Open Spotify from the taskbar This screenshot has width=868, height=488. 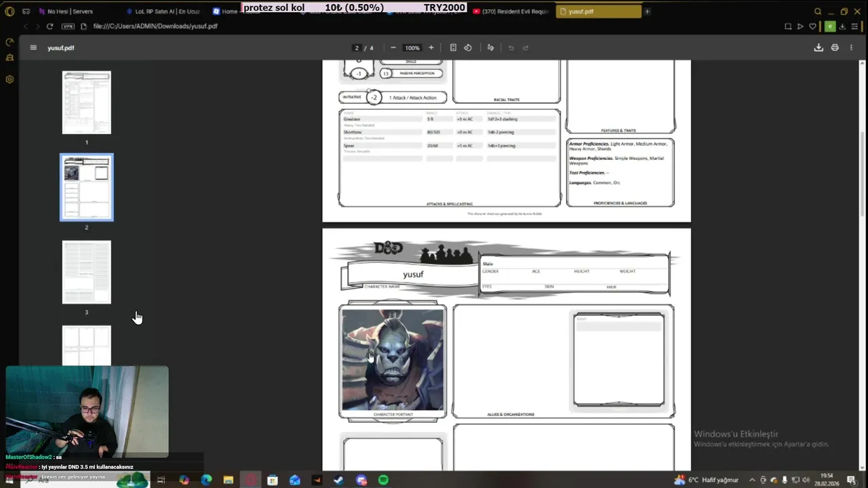[x=383, y=480]
